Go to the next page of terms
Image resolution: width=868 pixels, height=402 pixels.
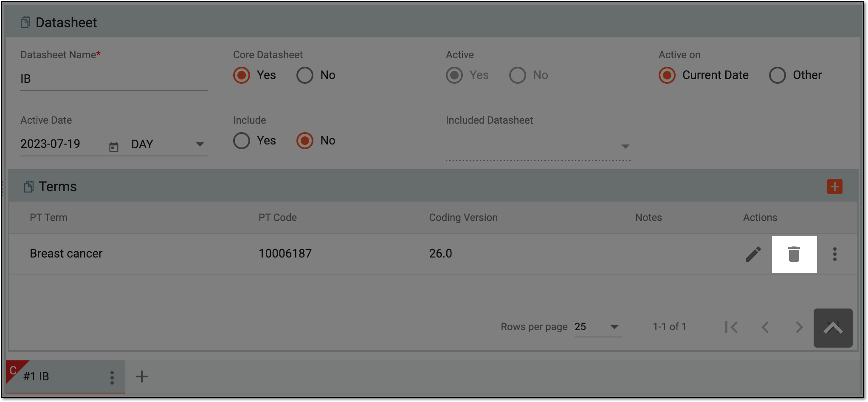click(799, 327)
